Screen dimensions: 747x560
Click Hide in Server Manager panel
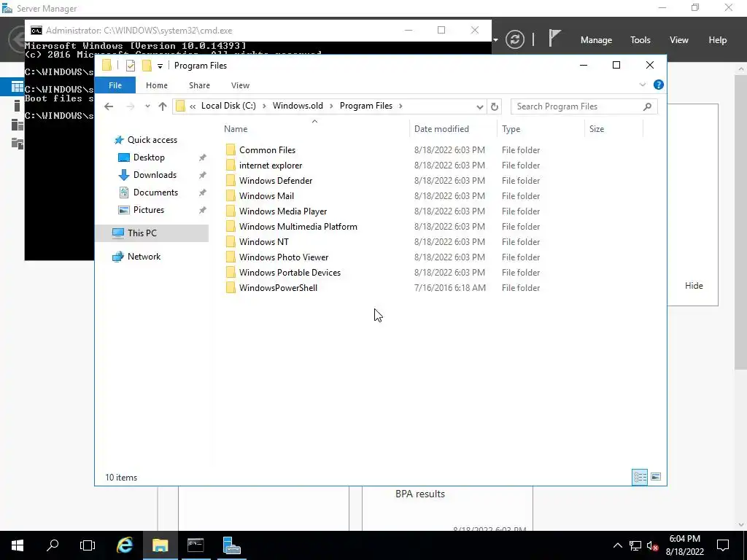coord(694,286)
